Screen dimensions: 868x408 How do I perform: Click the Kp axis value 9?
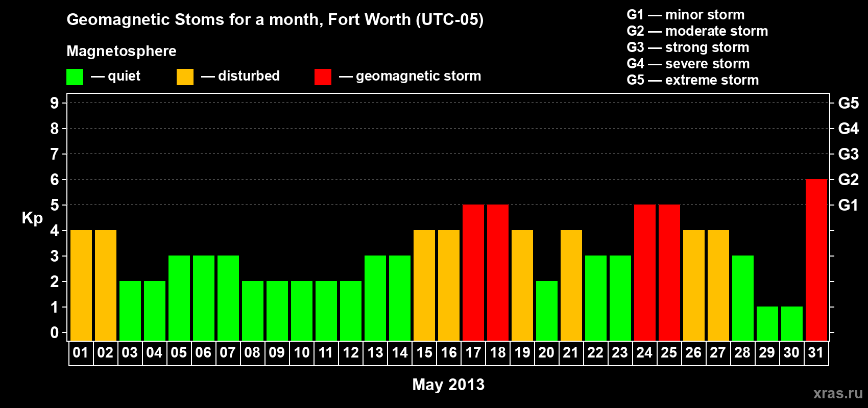tap(55, 103)
